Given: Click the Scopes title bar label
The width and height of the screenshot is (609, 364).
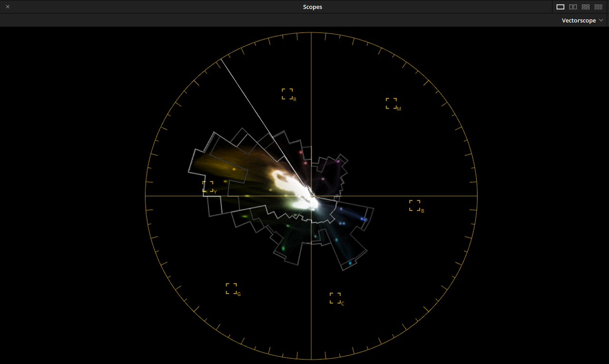Looking at the screenshot, I should pyautogui.click(x=312, y=7).
